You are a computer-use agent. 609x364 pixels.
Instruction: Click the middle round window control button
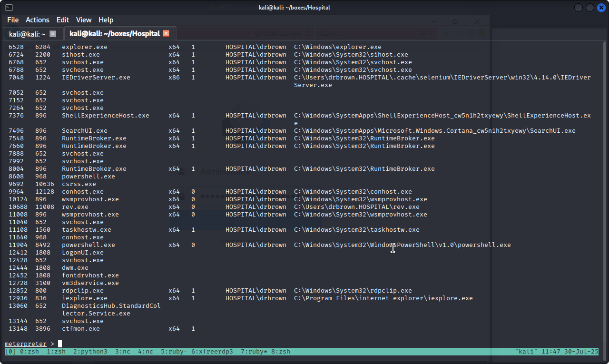[590, 8]
